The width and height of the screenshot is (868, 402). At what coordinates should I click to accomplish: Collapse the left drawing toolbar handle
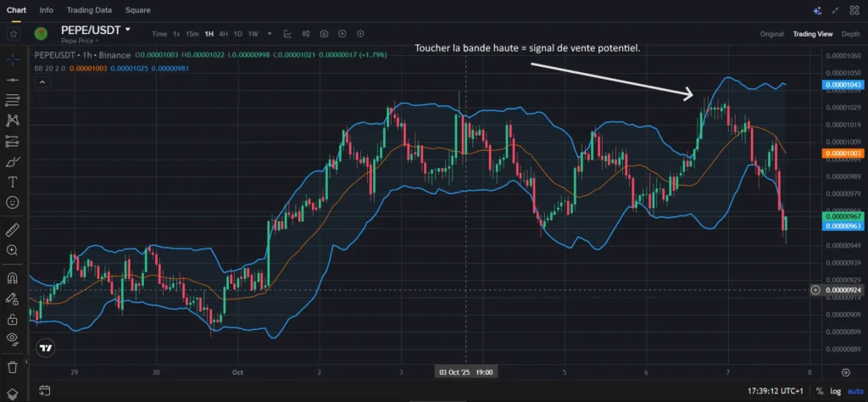pyautogui.click(x=26, y=361)
